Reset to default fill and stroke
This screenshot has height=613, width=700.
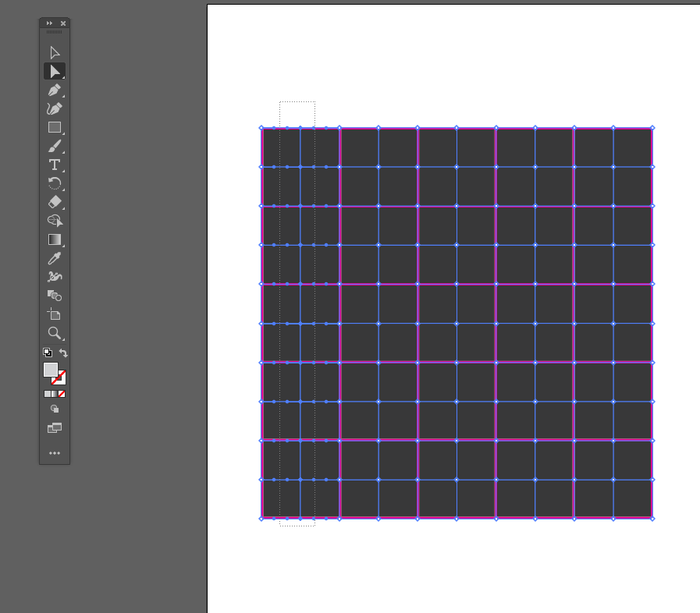click(48, 353)
